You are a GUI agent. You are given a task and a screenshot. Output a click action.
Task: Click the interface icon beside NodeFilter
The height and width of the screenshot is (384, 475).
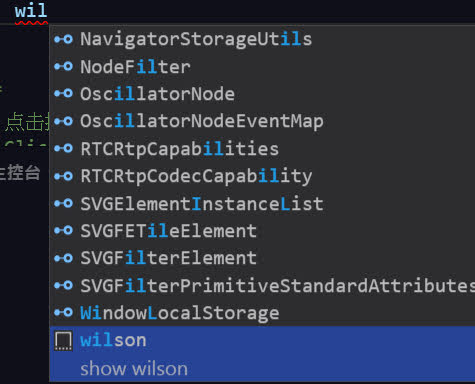pos(63,66)
